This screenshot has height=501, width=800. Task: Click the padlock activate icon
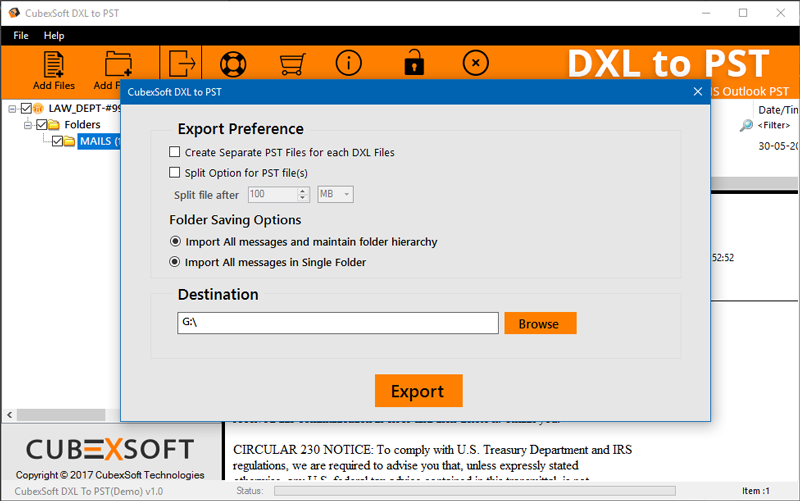click(414, 63)
